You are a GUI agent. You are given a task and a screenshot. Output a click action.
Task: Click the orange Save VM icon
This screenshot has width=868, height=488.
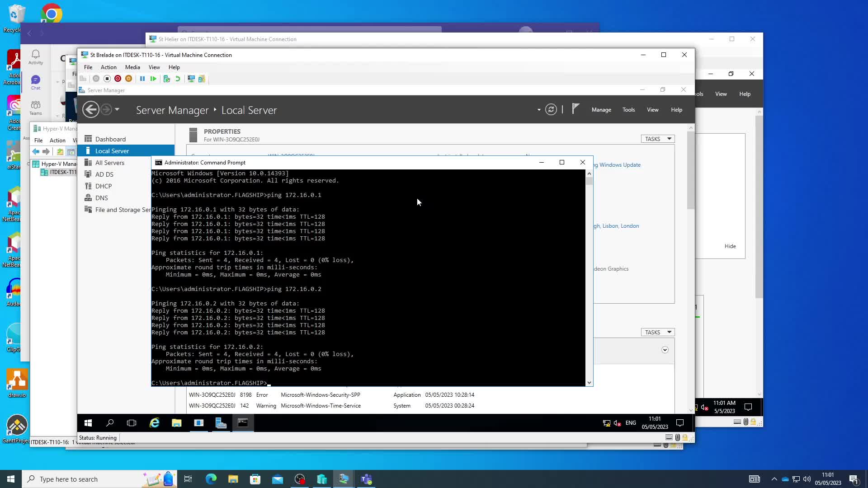click(x=128, y=79)
